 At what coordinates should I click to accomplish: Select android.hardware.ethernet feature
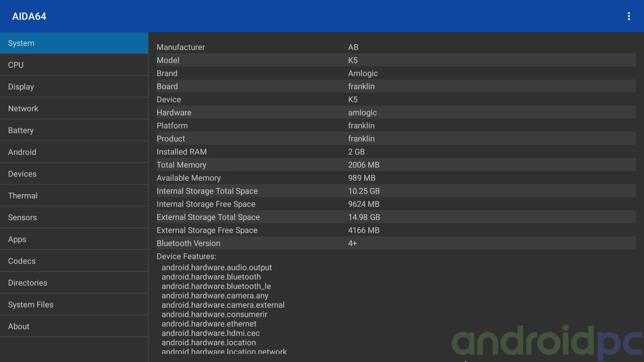pyautogui.click(x=209, y=324)
